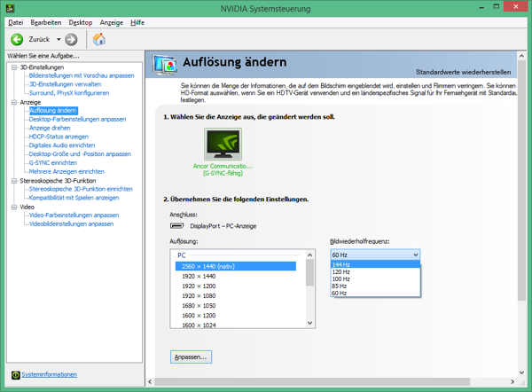Collapse the Video tree node
Screen dimensions: 532x392
[14, 207]
